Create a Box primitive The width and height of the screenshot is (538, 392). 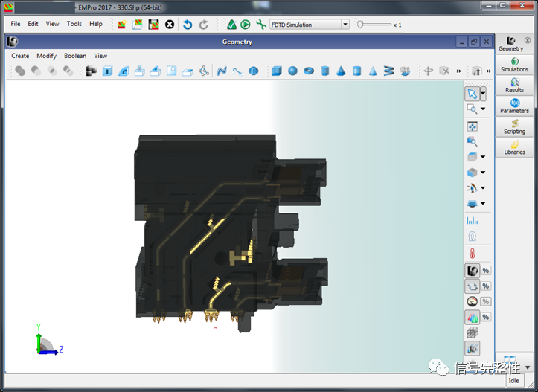277,71
